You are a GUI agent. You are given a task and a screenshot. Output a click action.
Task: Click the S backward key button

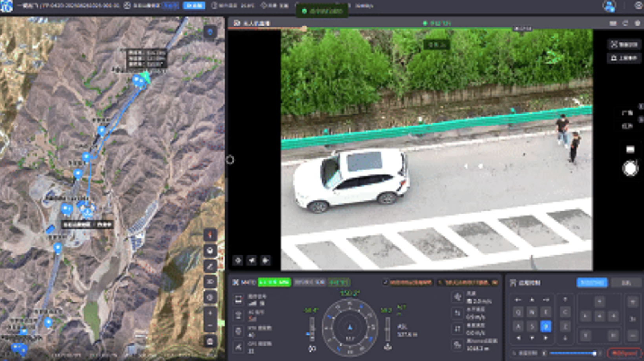coord(532,326)
